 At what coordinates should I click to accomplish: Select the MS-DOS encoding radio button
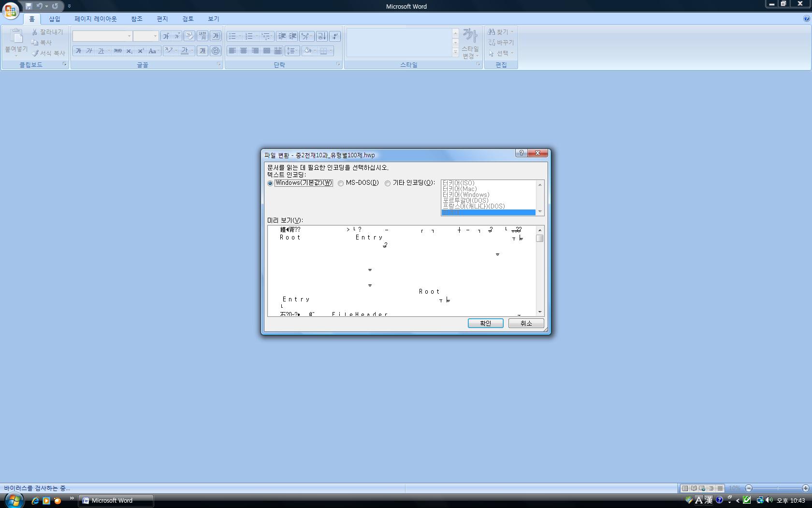[341, 183]
